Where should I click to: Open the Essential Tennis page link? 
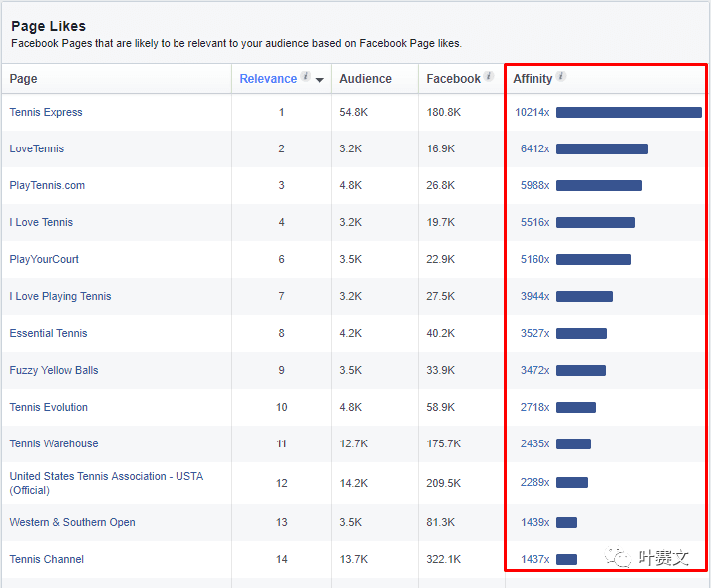coord(48,334)
